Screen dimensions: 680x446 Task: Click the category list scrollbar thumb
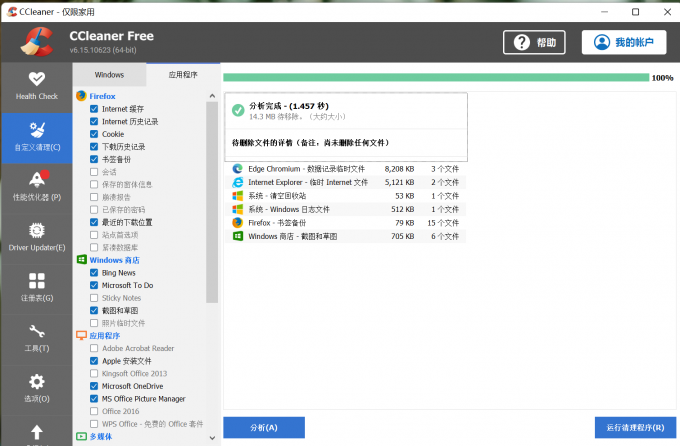(x=212, y=202)
